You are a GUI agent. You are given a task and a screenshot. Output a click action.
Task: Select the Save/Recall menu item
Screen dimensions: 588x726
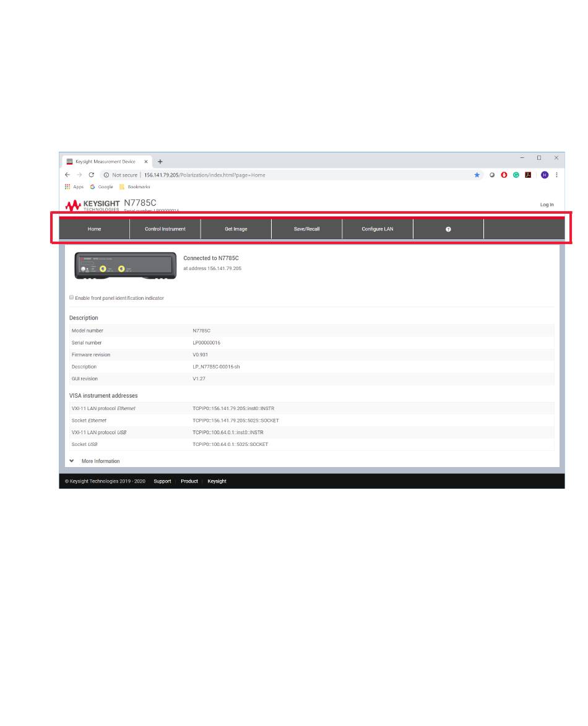306,229
